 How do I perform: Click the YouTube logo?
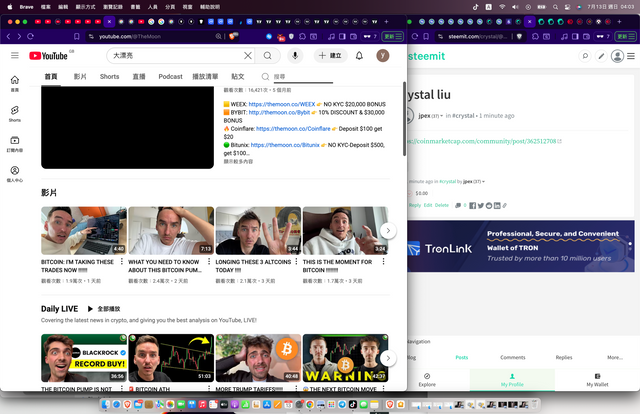tap(48, 56)
